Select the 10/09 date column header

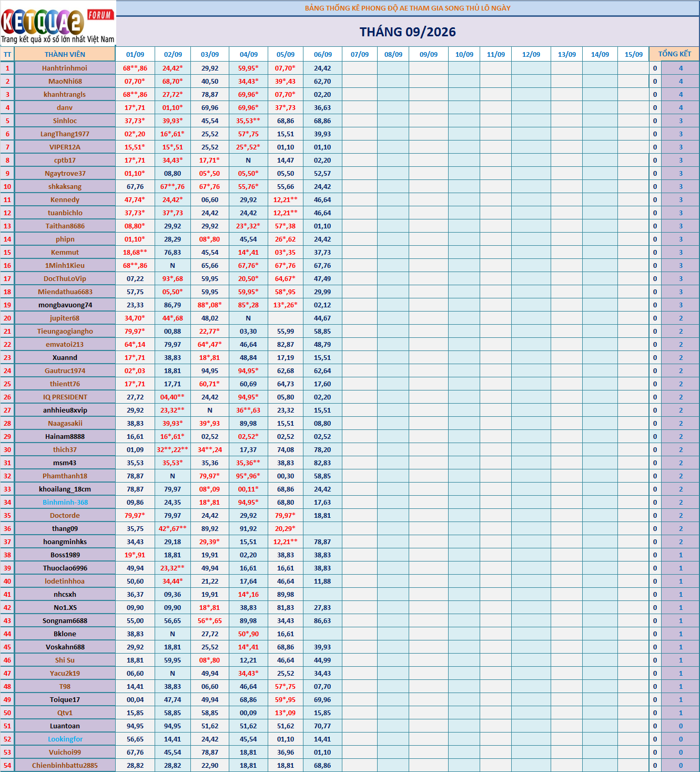pyautogui.click(x=464, y=54)
